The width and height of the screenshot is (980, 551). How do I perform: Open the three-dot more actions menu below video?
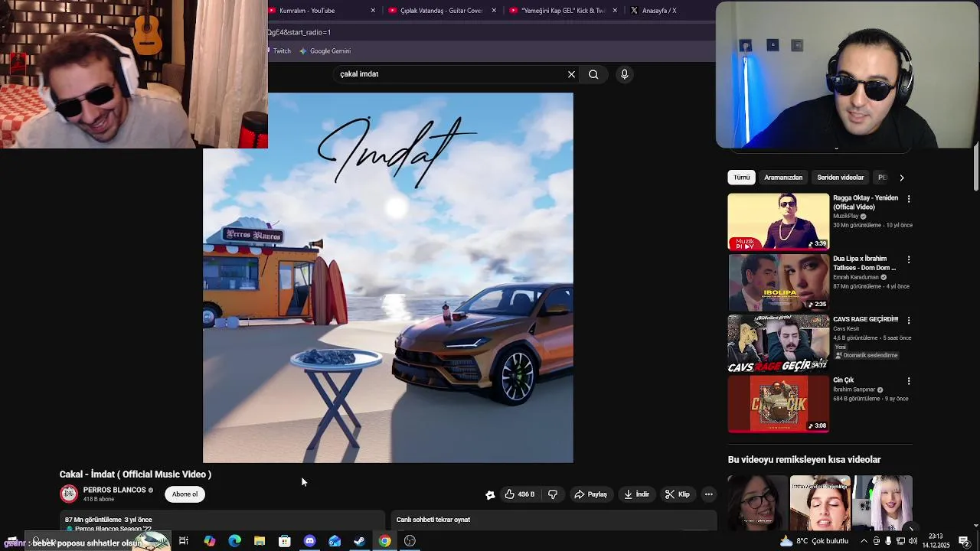pos(709,494)
